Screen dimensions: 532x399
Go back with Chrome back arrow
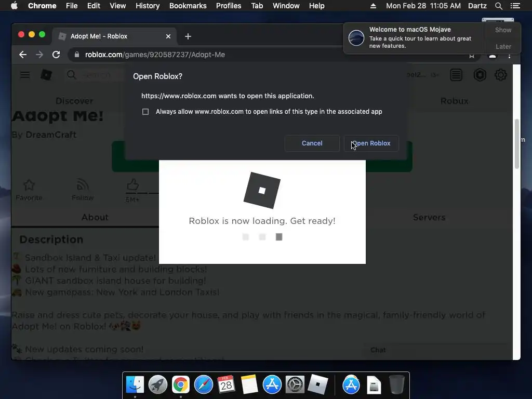pyautogui.click(x=23, y=55)
